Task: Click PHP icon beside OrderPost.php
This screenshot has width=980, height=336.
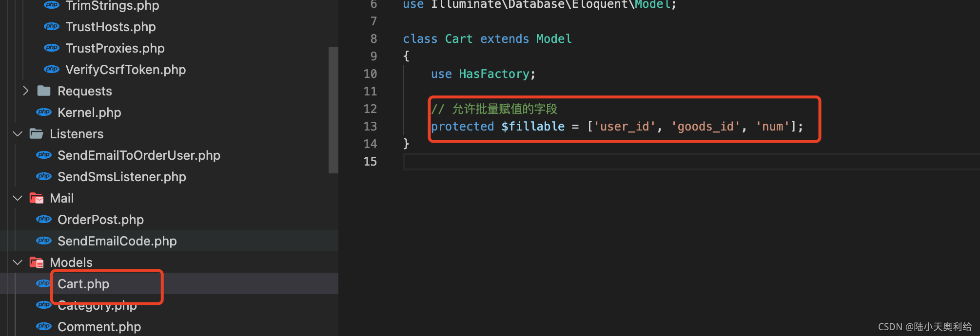Action: pos(44,219)
